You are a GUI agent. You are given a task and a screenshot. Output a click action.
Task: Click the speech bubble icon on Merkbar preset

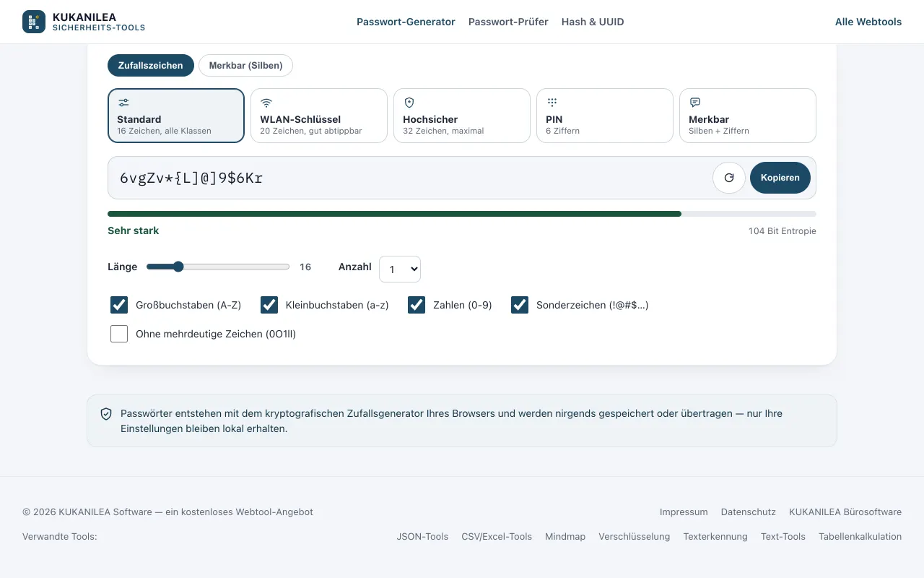(695, 103)
